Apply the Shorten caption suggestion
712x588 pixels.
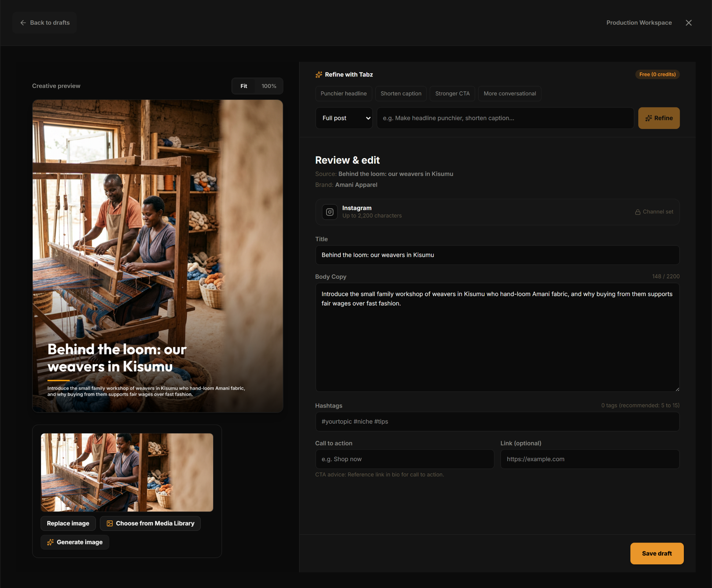pyautogui.click(x=401, y=93)
